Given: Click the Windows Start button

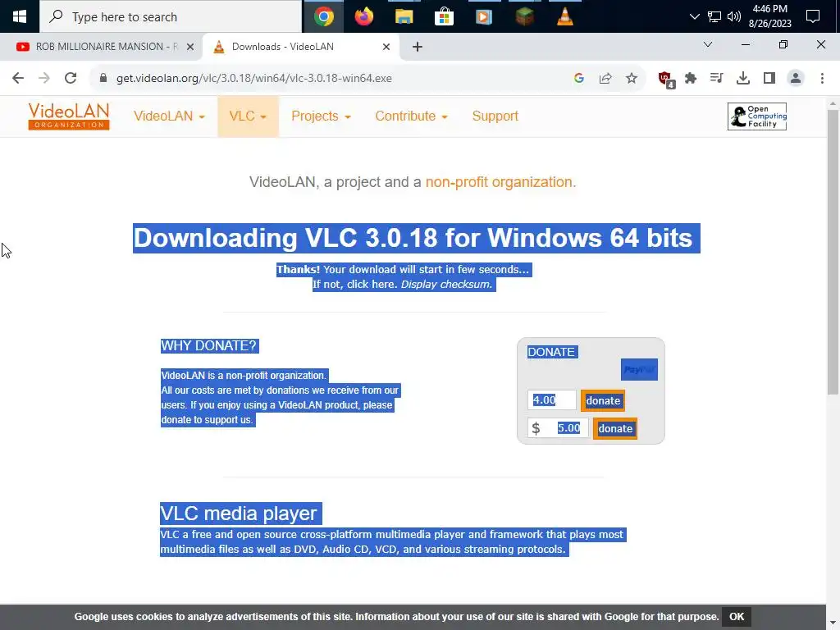Looking at the screenshot, I should tap(20, 16).
